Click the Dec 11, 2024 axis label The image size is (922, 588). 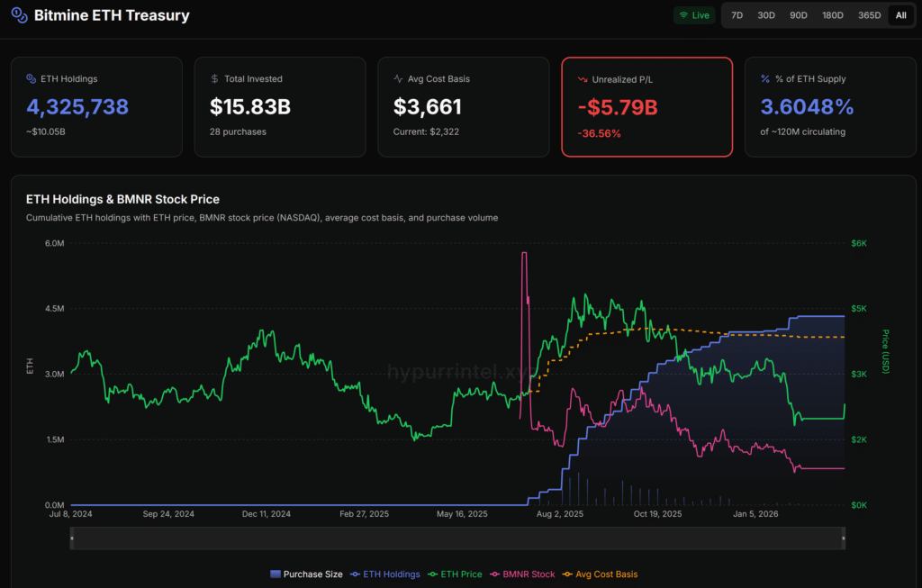(x=267, y=514)
